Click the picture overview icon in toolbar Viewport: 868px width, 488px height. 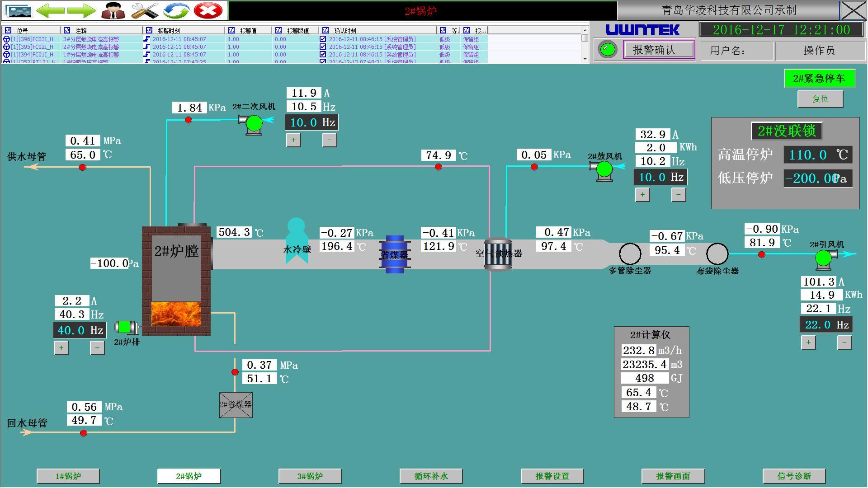[19, 10]
